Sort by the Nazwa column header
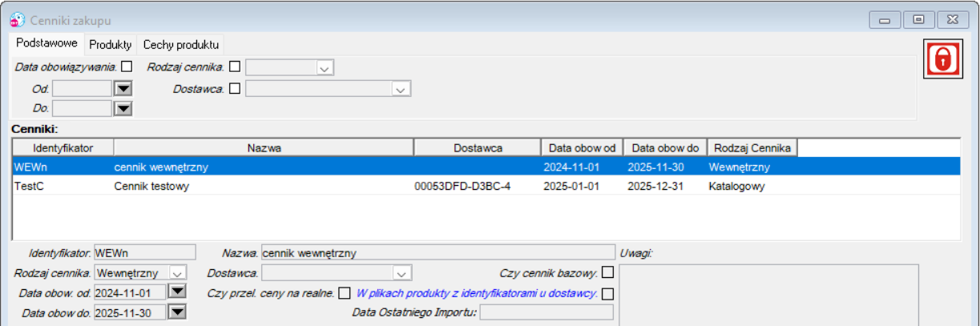Image resolution: width=980 pixels, height=326 pixels. [264, 147]
